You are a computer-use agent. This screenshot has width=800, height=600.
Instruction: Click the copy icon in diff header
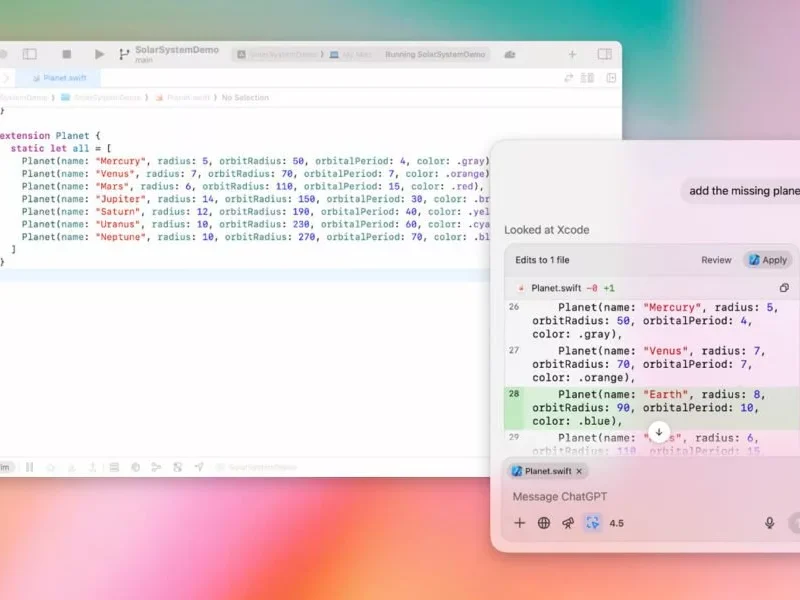(784, 288)
